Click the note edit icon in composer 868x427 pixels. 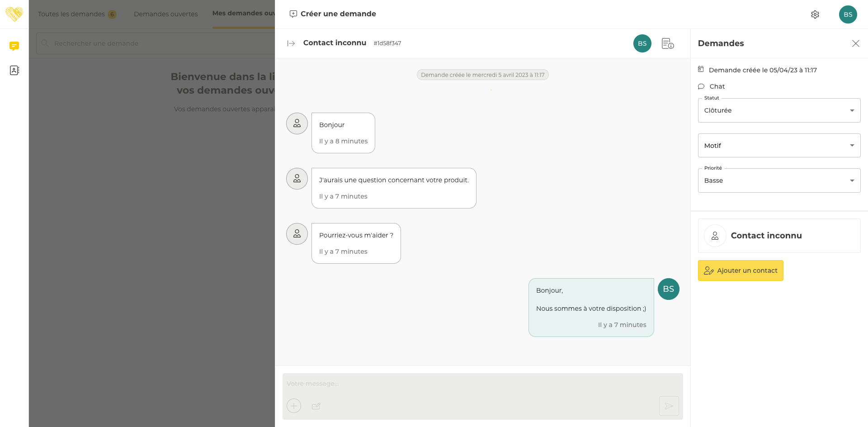(x=316, y=406)
